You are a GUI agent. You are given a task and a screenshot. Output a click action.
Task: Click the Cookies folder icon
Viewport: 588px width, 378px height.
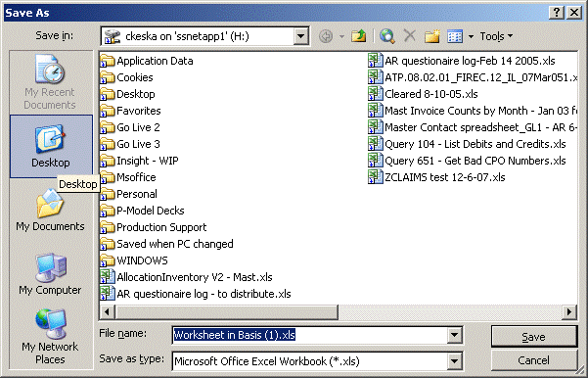pos(108,77)
